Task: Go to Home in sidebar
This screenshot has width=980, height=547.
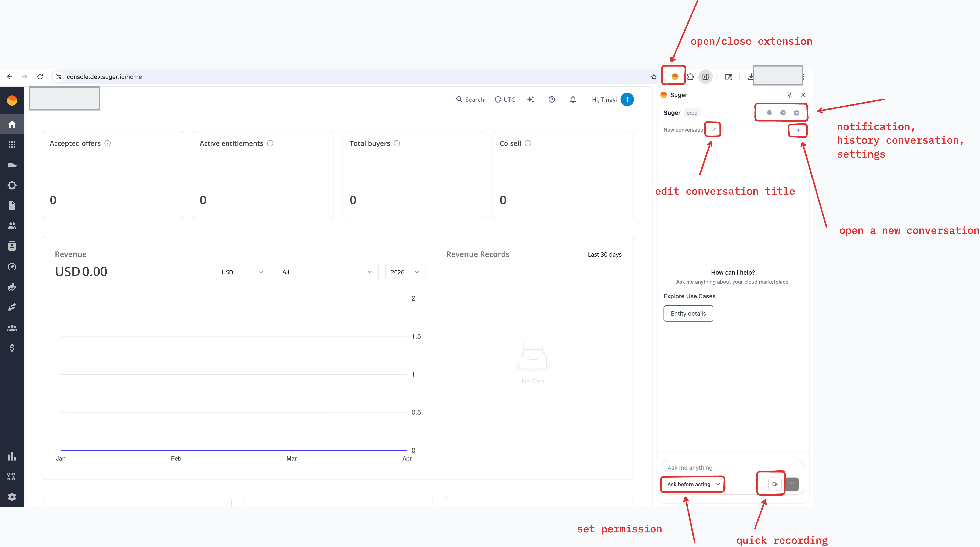Action: point(12,124)
